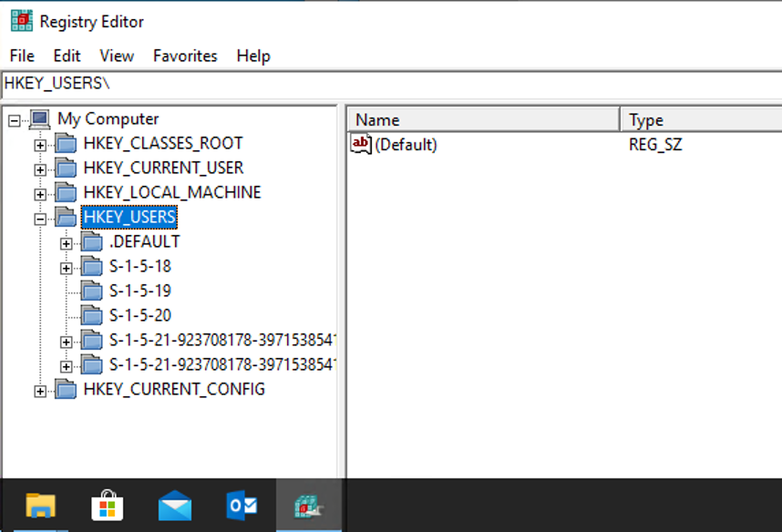Select the S-1-5-19 key label
This screenshot has width=782, height=532.
click(140, 291)
